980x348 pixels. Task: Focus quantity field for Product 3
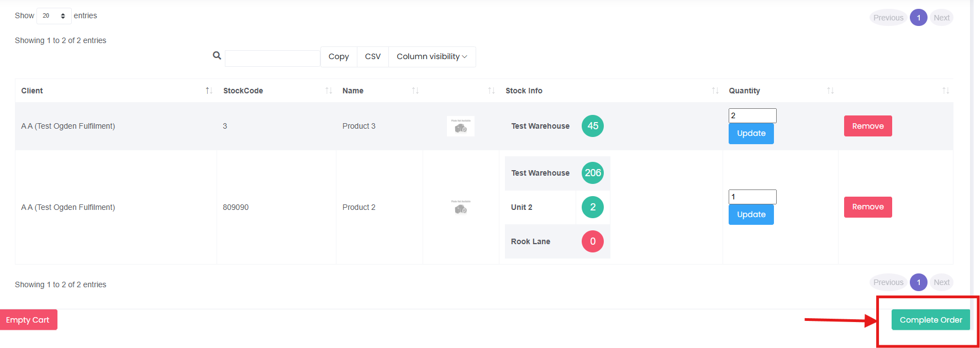(x=752, y=115)
